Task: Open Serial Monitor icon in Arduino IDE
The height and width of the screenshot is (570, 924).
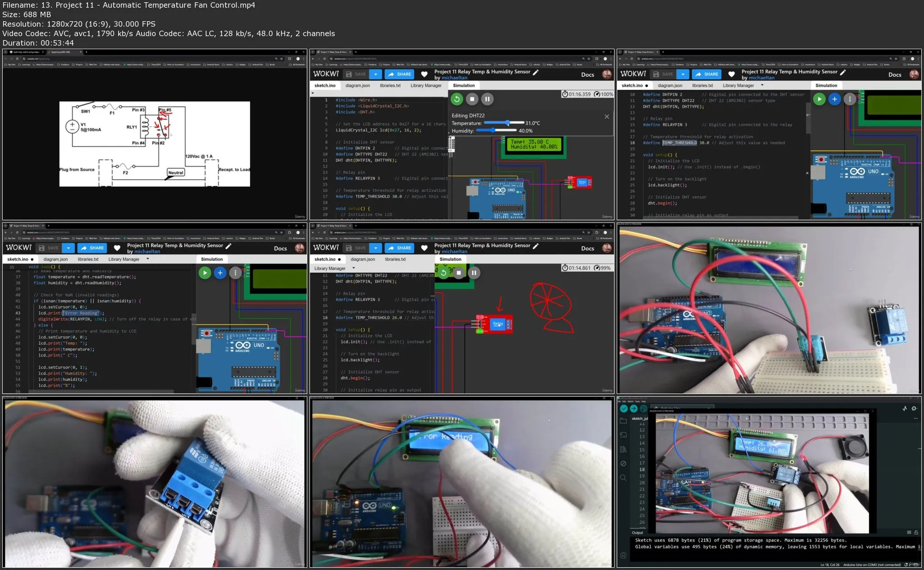Action: [915, 408]
